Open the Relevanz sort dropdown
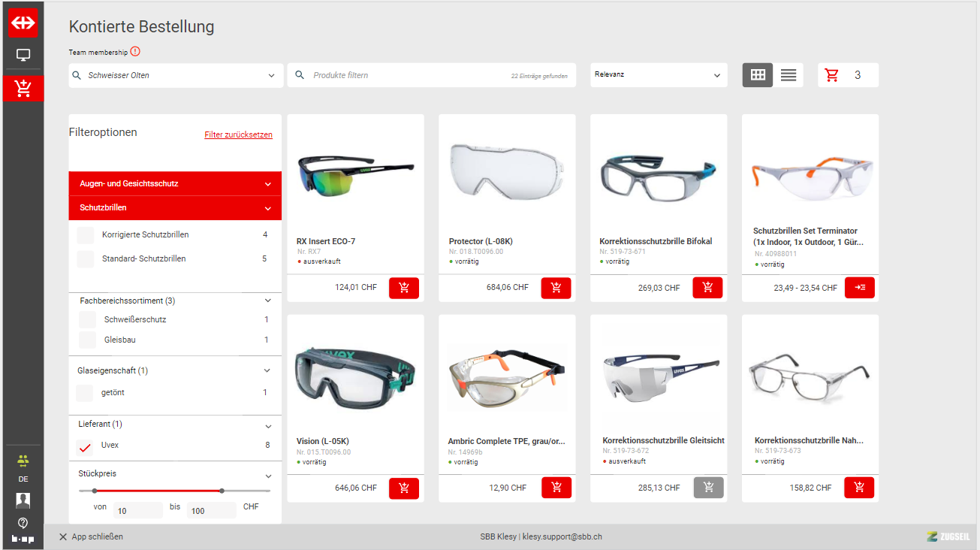This screenshot has height=550, width=980. [x=658, y=75]
